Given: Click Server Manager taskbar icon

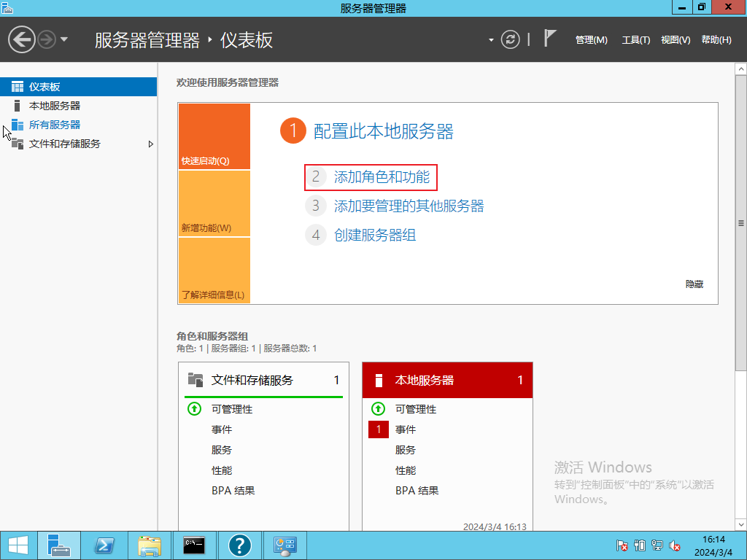Looking at the screenshot, I should (x=58, y=545).
